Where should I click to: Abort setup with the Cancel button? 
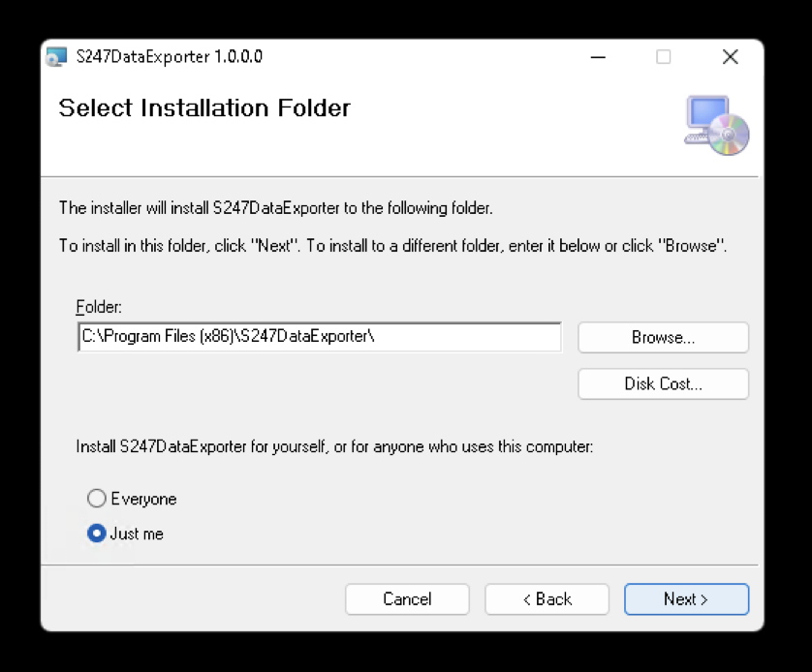[407, 598]
